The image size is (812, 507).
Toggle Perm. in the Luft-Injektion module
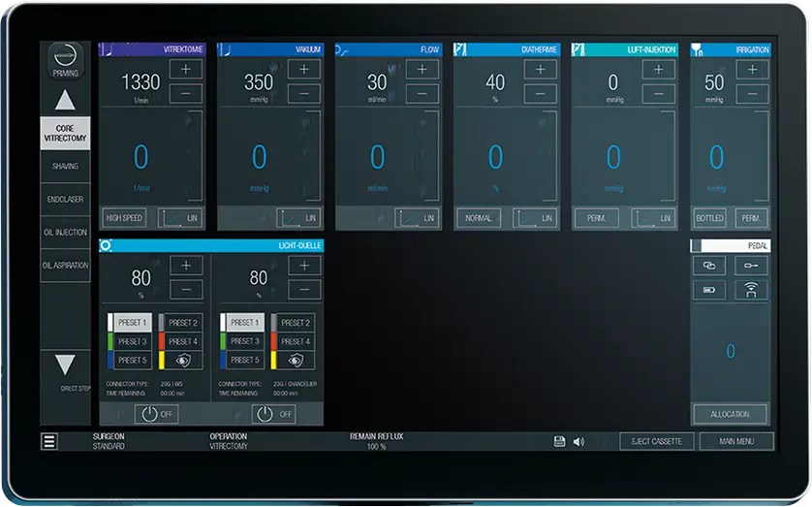pos(597,218)
